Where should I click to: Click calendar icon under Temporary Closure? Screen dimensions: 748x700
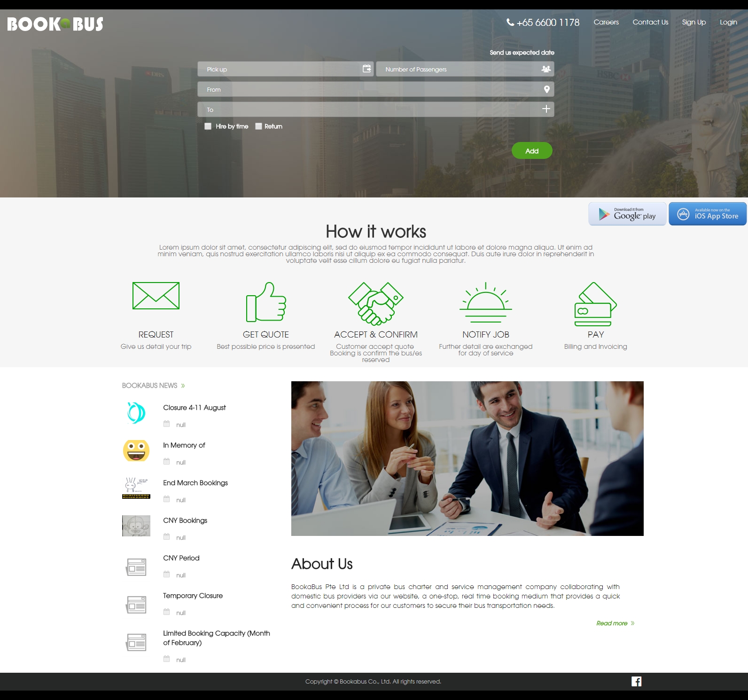pyautogui.click(x=166, y=612)
